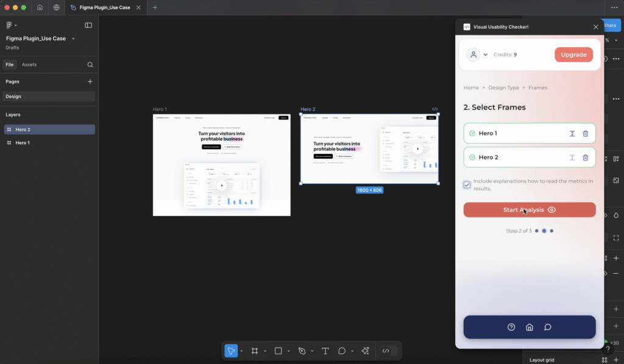Click Hero 2 frame label on canvas
This screenshot has height=364, width=624.
coord(308,110)
